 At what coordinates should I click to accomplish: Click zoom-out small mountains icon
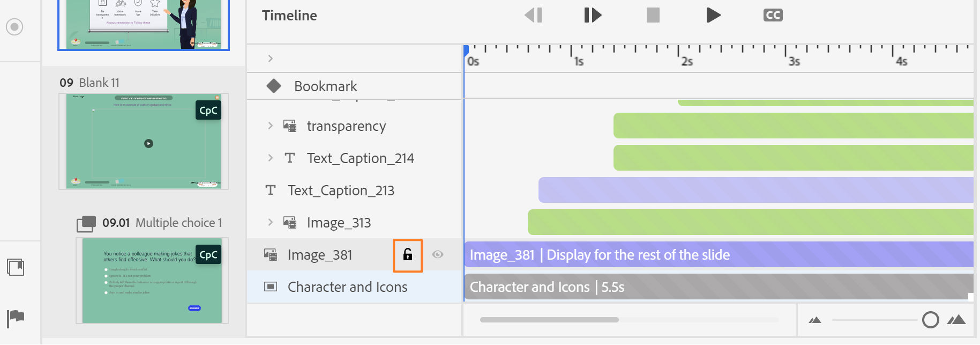[815, 320]
